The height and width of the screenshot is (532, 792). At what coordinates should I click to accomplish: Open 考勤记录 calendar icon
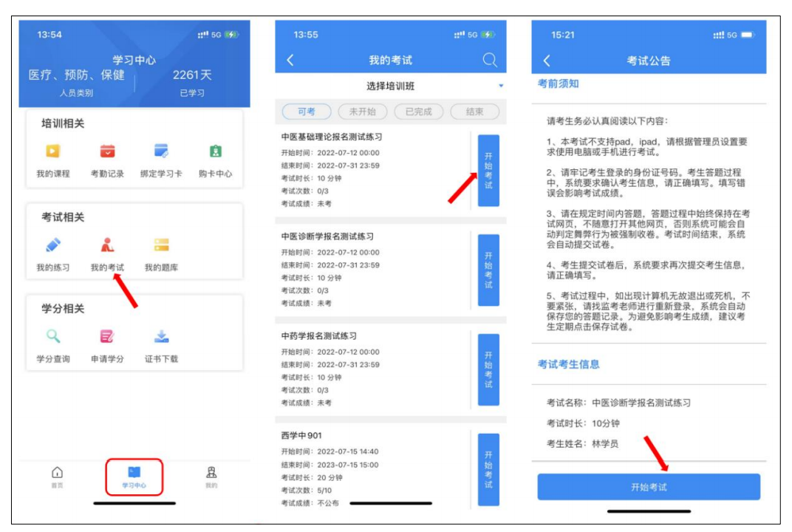coord(107,151)
